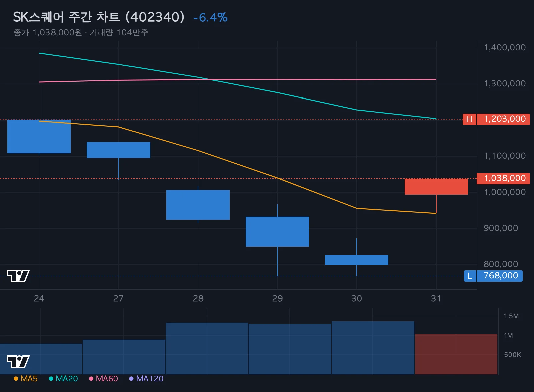
Task: Click the date label 30 on axis
Action: point(357,298)
